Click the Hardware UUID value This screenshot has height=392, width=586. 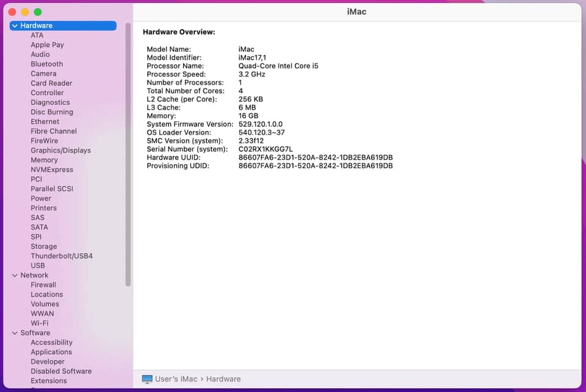pos(316,157)
